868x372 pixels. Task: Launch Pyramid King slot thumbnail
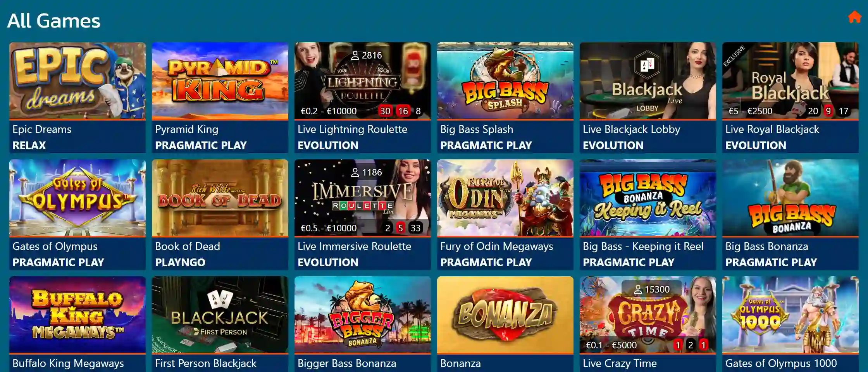coord(220,81)
